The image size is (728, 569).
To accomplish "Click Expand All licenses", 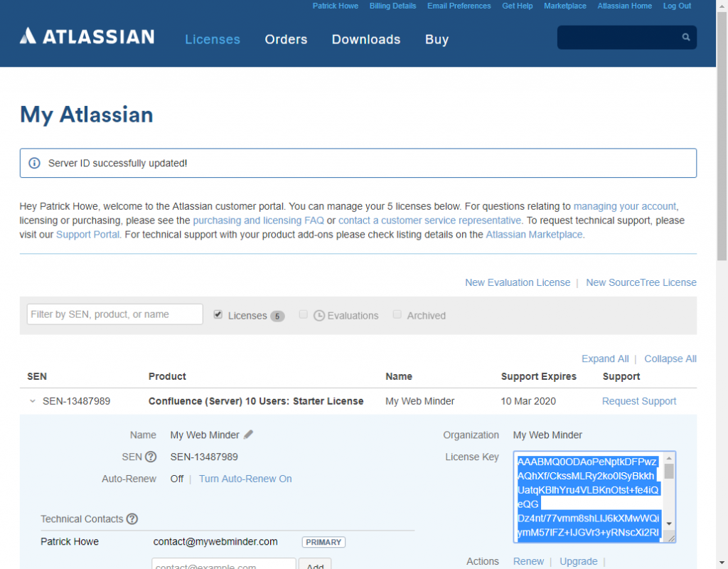I will (x=605, y=358).
